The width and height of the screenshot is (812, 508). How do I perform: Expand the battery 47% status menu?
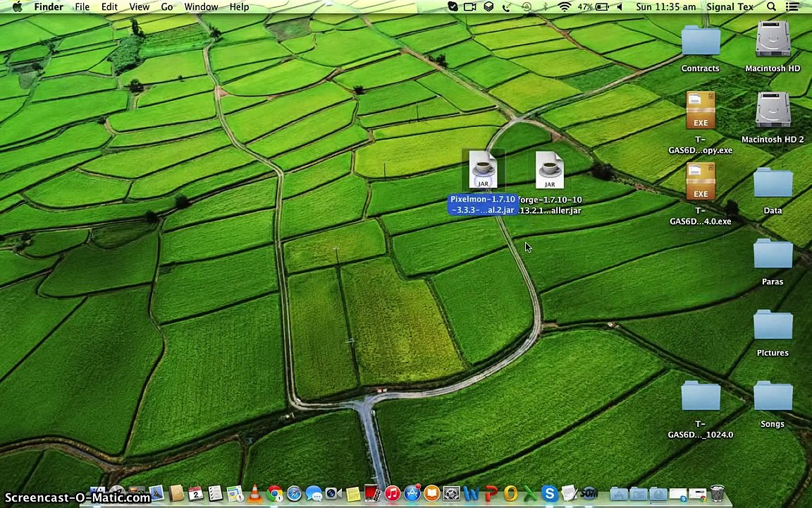(x=593, y=7)
